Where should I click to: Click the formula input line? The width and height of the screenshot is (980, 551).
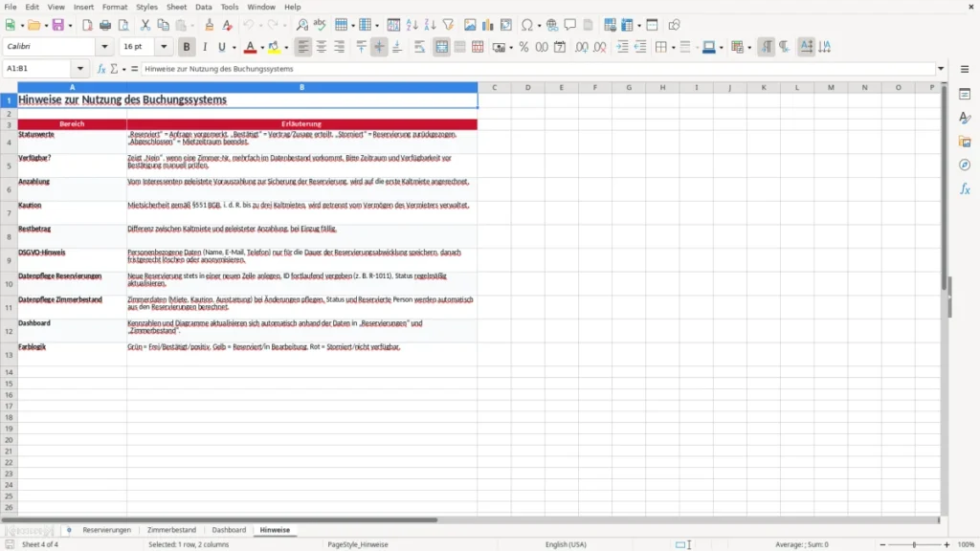pyautogui.click(x=538, y=69)
